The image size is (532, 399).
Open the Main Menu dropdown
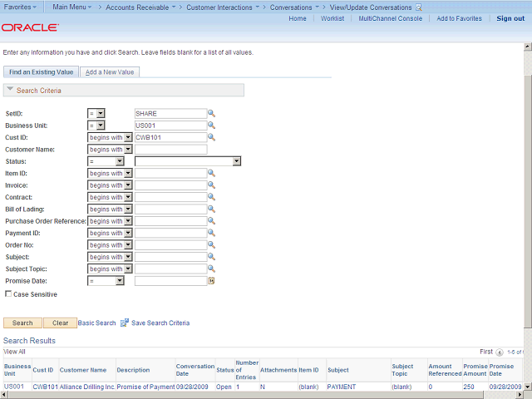tap(72, 7)
